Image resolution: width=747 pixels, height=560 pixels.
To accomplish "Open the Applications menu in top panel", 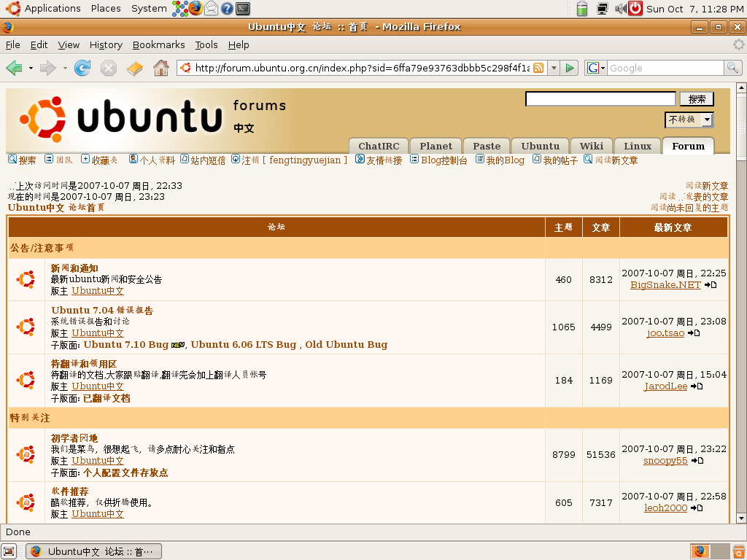I will click(x=53, y=9).
